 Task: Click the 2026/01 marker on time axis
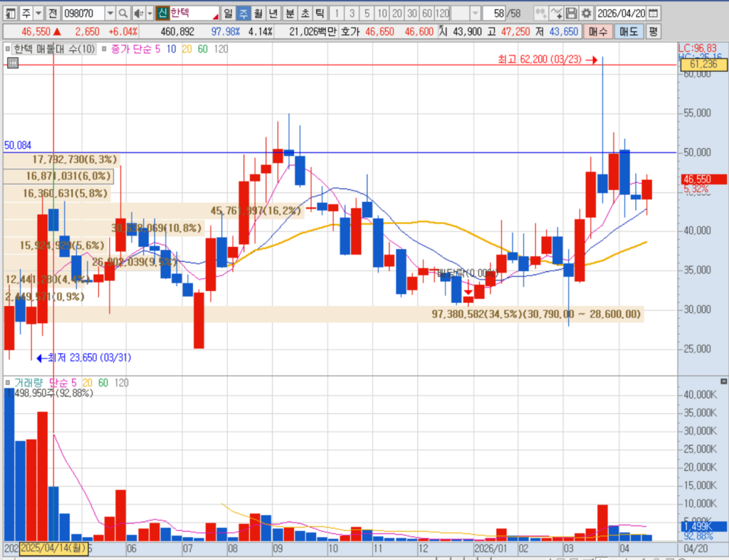pyautogui.click(x=490, y=549)
